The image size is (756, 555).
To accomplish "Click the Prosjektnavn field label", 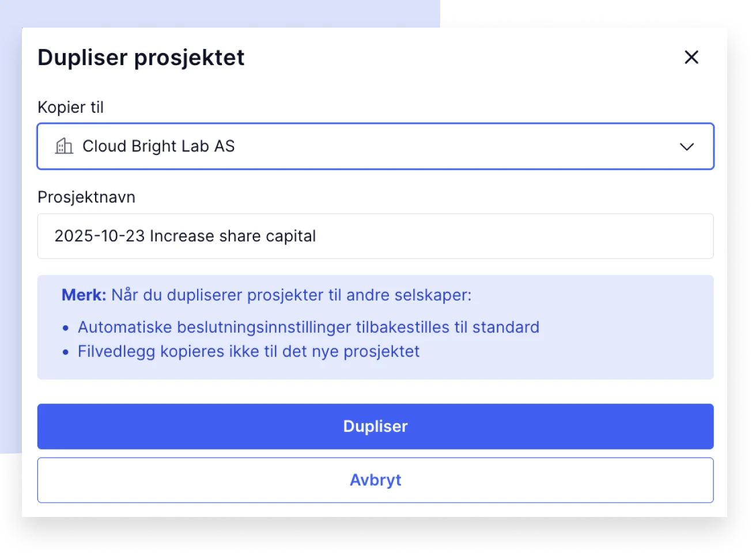I will 86,197.
